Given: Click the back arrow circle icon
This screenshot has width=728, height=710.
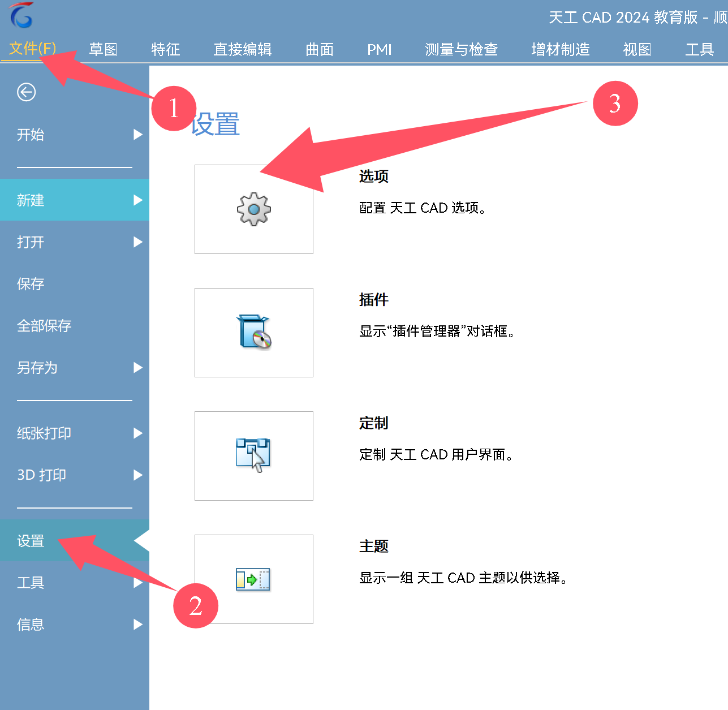Looking at the screenshot, I should (26, 92).
